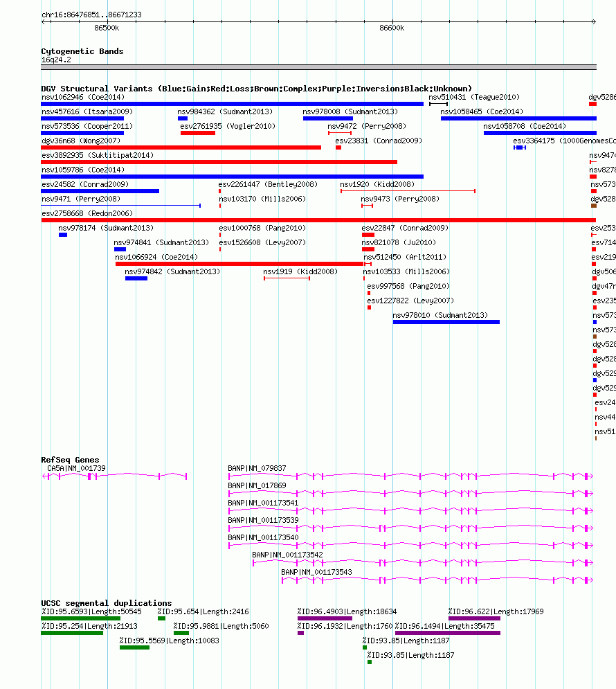Click nsv978174 (Sudmant2013) label

click(106, 228)
